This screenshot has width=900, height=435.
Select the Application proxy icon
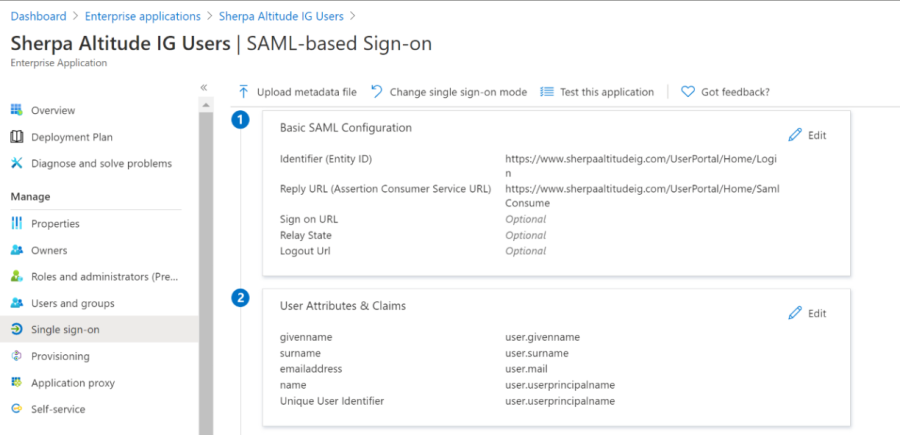pyautogui.click(x=17, y=383)
